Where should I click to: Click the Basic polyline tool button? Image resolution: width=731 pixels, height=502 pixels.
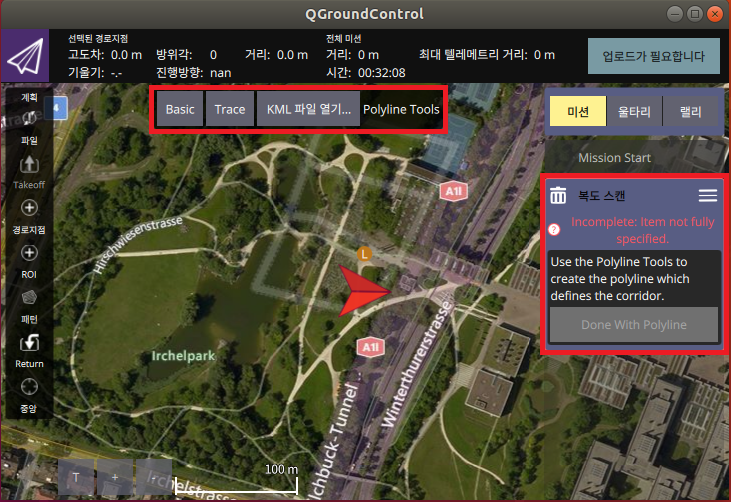click(x=180, y=109)
